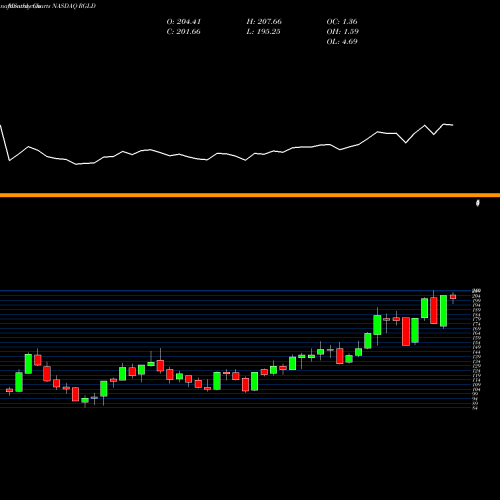
Task: Select the OL: 4.69 reading
Action: tap(342, 42)
